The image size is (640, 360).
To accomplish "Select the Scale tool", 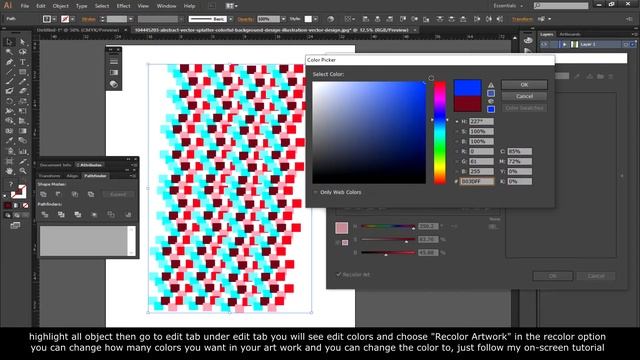I will click(x=22, y=101).
